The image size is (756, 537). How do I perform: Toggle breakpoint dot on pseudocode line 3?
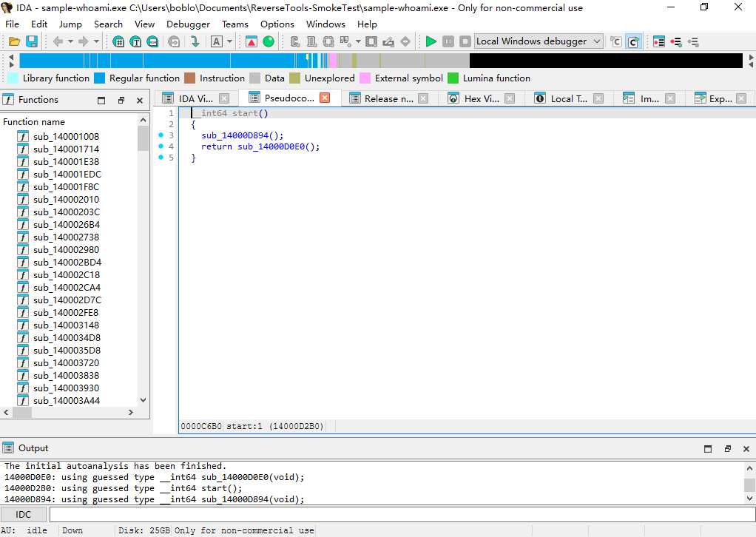(161, 135)
